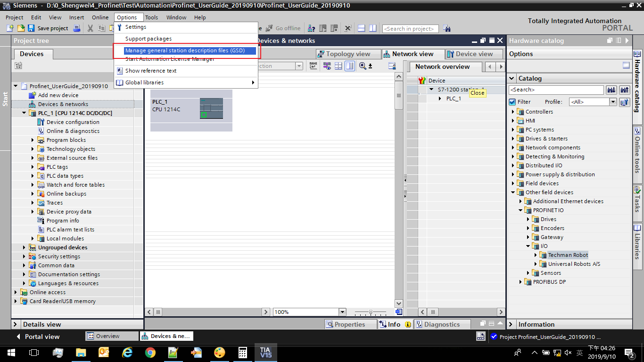Click the zoom slider in network view
This screenshot has width=644, height=362.
pos(371,312)
